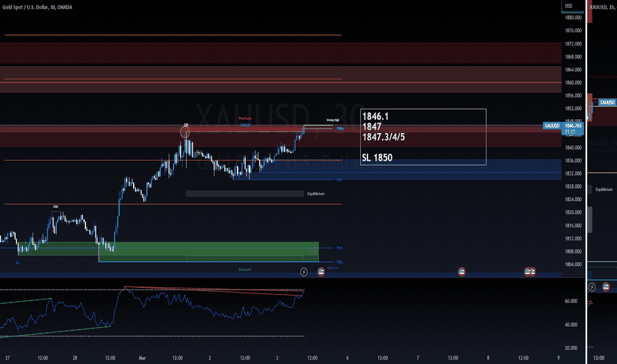
Task: Click the Mar date label on time axis
Action: click(x=142, y=358)
